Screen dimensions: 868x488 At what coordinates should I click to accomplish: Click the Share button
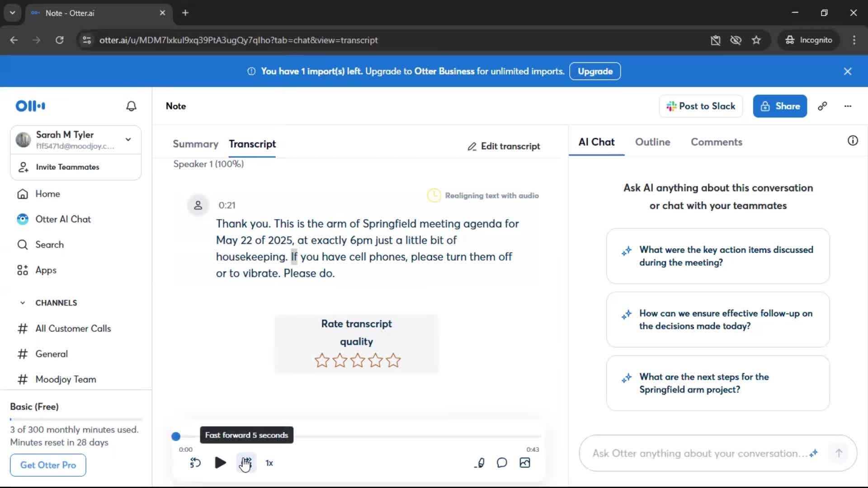(780, 106)
